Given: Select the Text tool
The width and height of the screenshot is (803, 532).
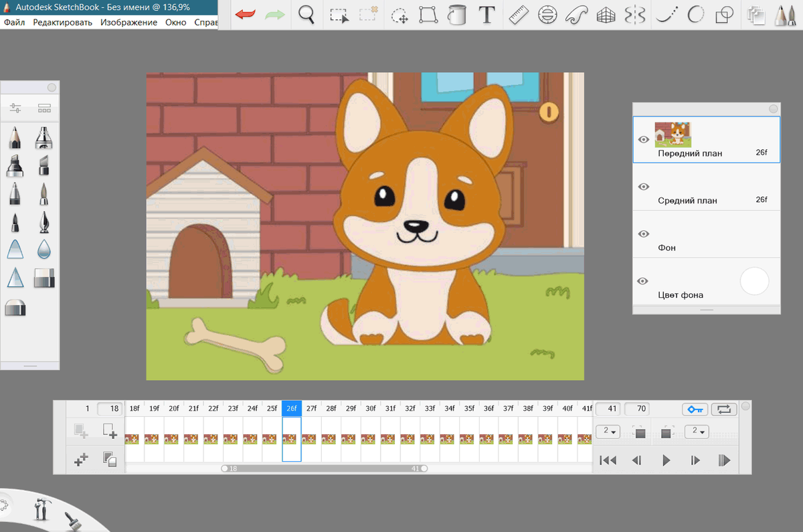Looking at the screenshot, I should [x=487, y=15].
